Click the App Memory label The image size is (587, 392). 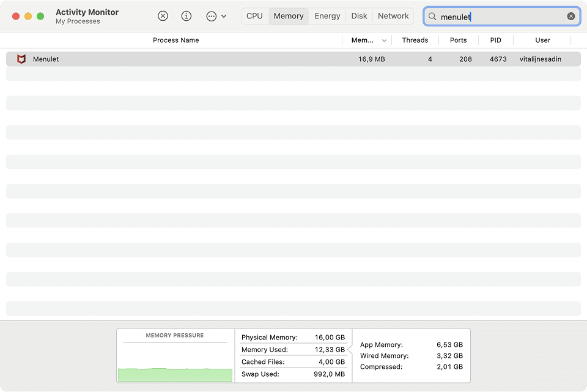(x=382, y=345)
